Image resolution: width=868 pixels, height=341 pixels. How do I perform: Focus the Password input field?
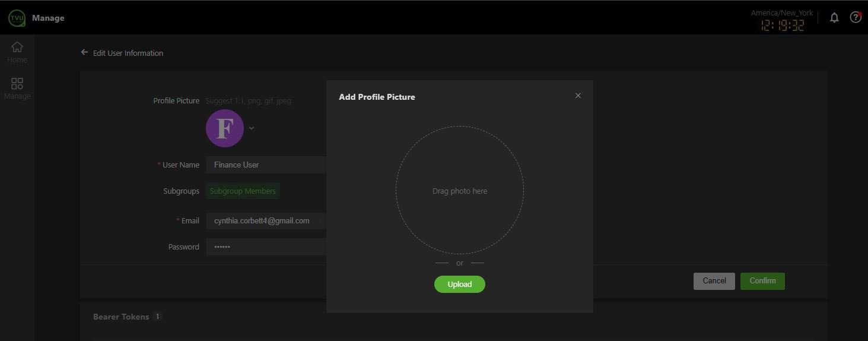266,247
